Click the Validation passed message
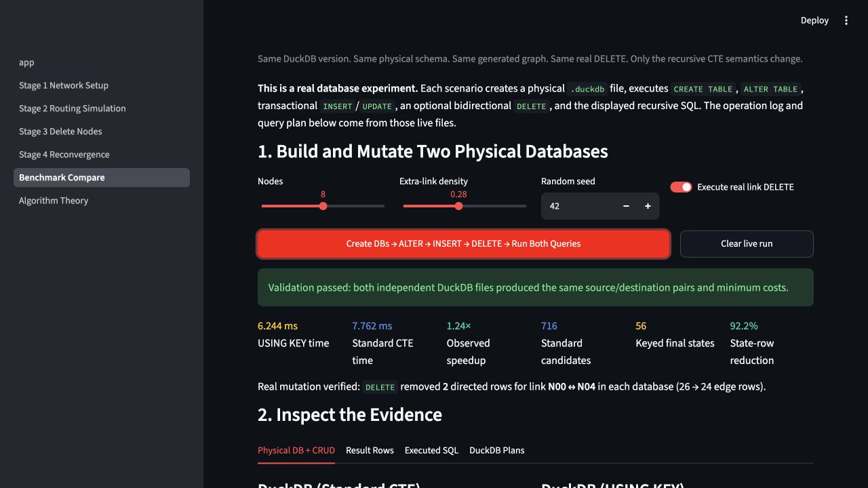 (536, 287)
